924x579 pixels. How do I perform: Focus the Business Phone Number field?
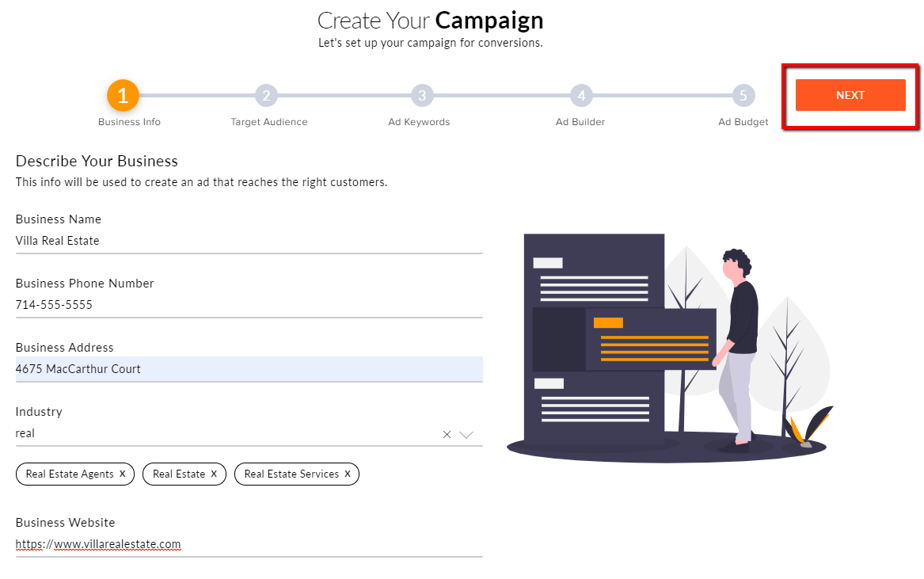[249, 305]
